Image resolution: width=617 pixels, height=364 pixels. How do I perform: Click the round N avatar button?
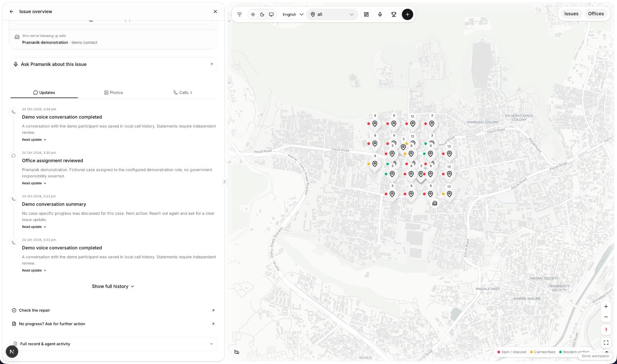click(x=12, y=352)
